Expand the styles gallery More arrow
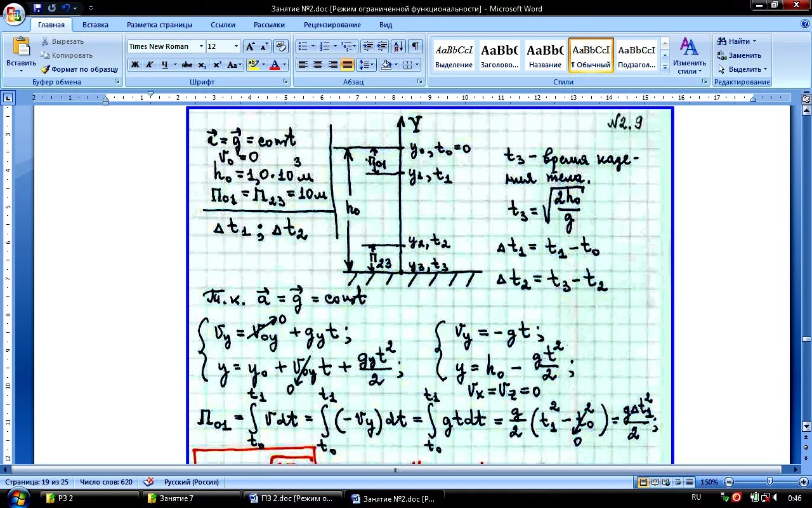812x508 pixels. [x=665, y=67]
